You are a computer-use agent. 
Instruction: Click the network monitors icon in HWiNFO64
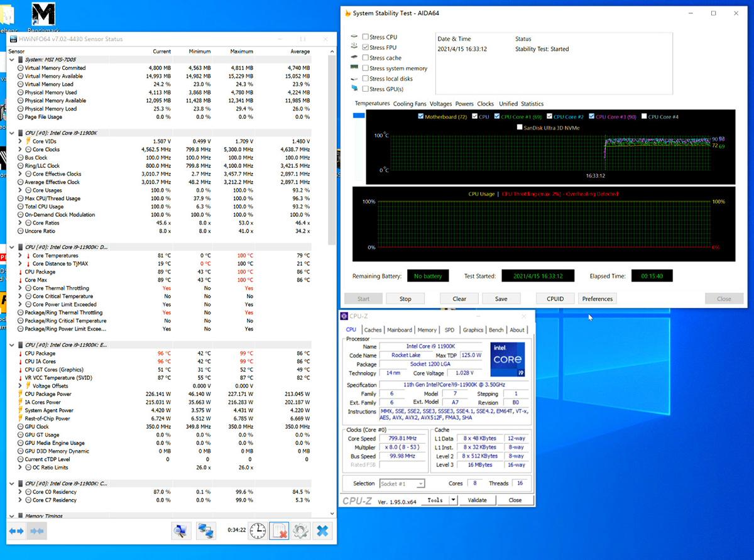[x=205, y=531]
